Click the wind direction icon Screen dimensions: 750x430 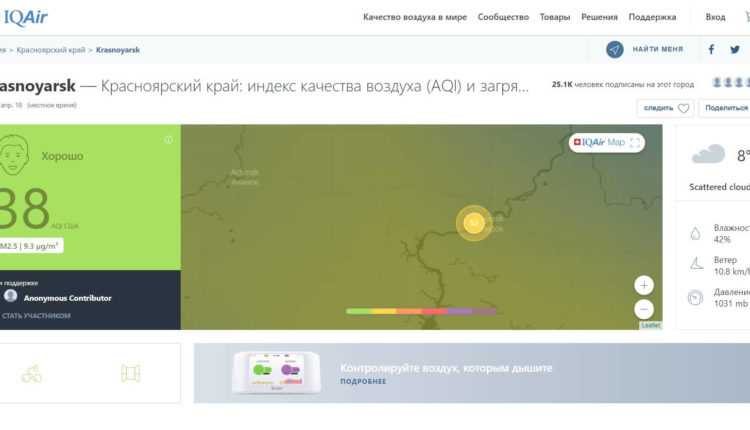pos(696,263)
